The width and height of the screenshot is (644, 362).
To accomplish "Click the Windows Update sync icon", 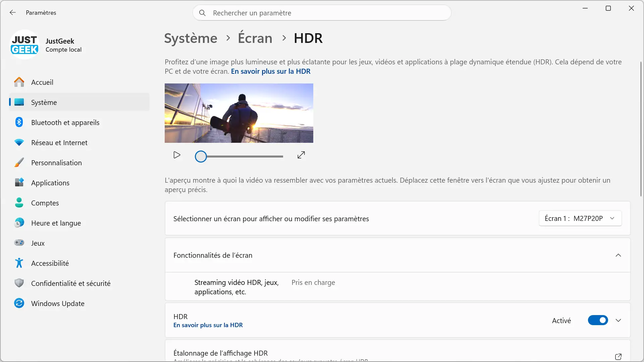I will [x=19, y=303].
